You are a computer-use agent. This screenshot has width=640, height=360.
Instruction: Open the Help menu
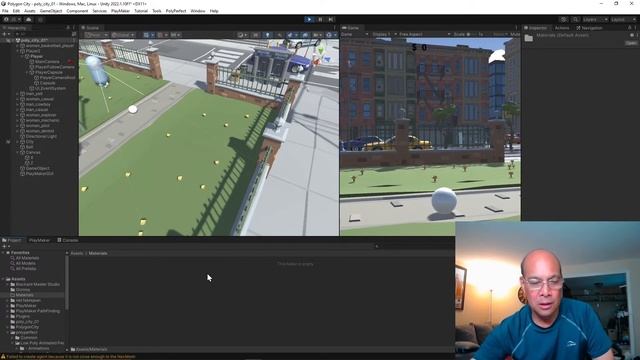(214, 11)
